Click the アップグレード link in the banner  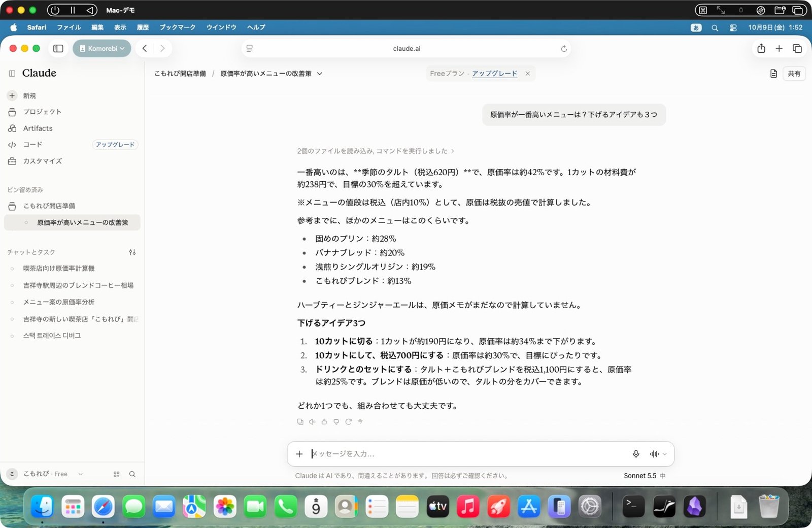tap(495, 74)
